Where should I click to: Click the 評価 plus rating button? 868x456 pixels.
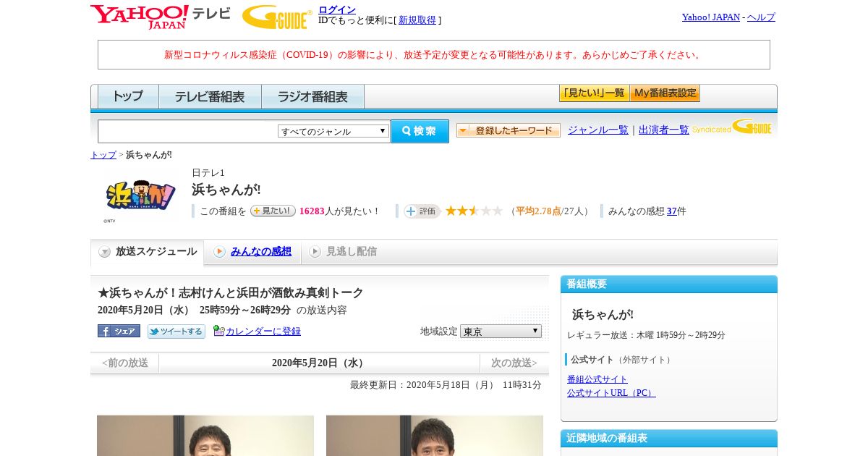coord(422,211)
